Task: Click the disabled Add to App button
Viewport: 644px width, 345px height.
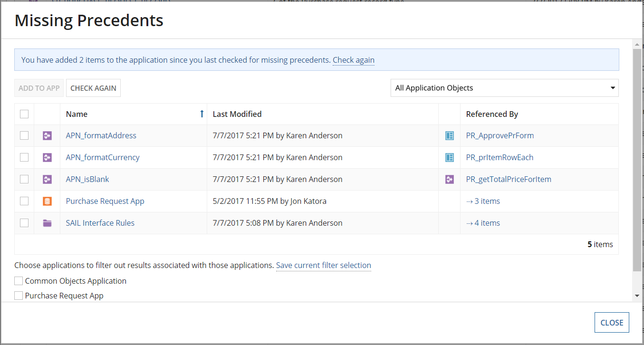Action: 39,88
